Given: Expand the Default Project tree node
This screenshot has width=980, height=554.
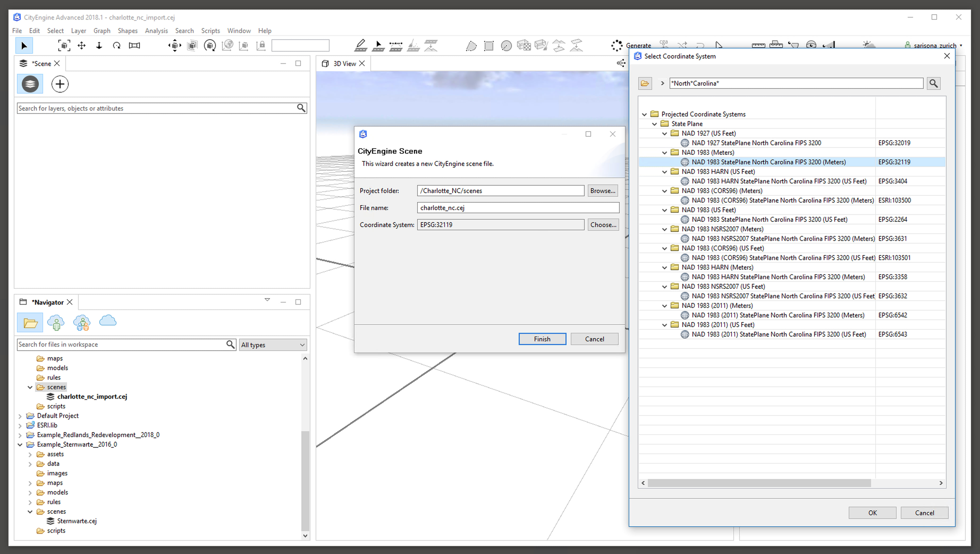Looking at the screenshot, I should [20, 416].
